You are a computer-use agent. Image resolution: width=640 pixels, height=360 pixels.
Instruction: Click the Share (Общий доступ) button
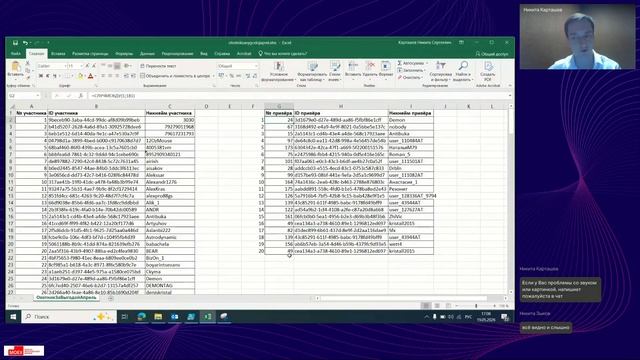click(x=492, y=53)
